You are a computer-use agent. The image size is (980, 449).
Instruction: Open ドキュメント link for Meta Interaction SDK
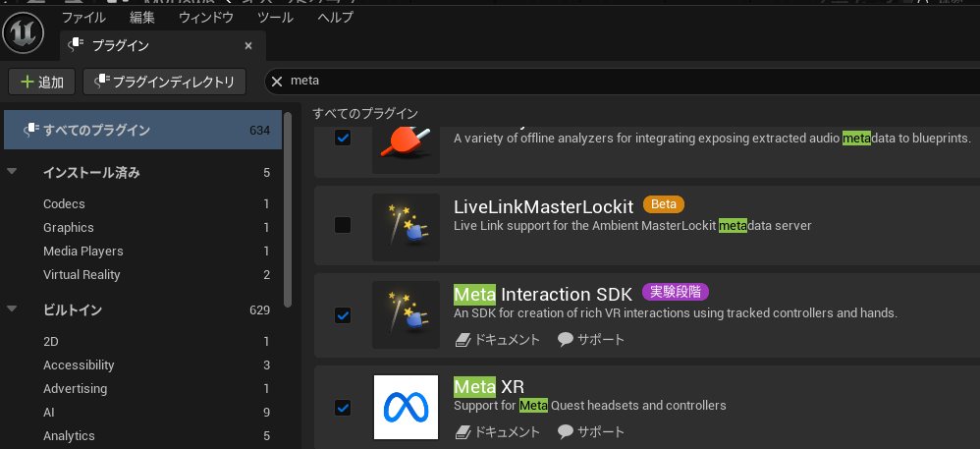[x=498, y=340]
